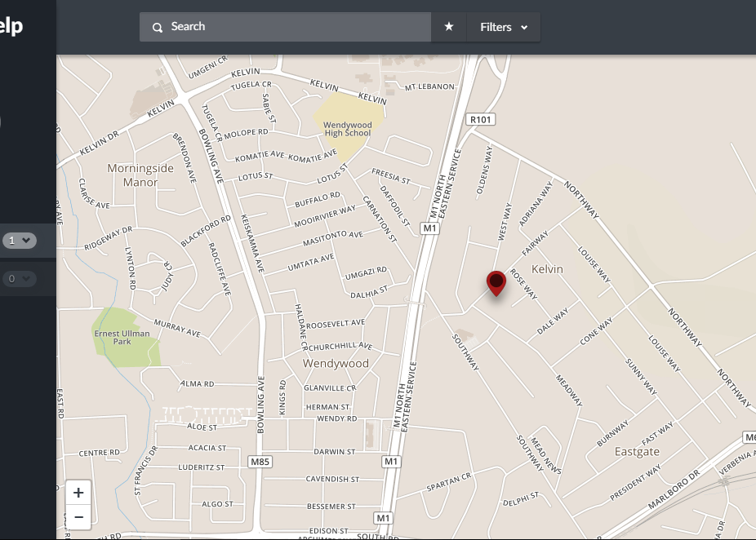Viewport: 756px width, 540px height.
Task: Click the ROOSEVELT AVE street label
Action: coord(336,324)
